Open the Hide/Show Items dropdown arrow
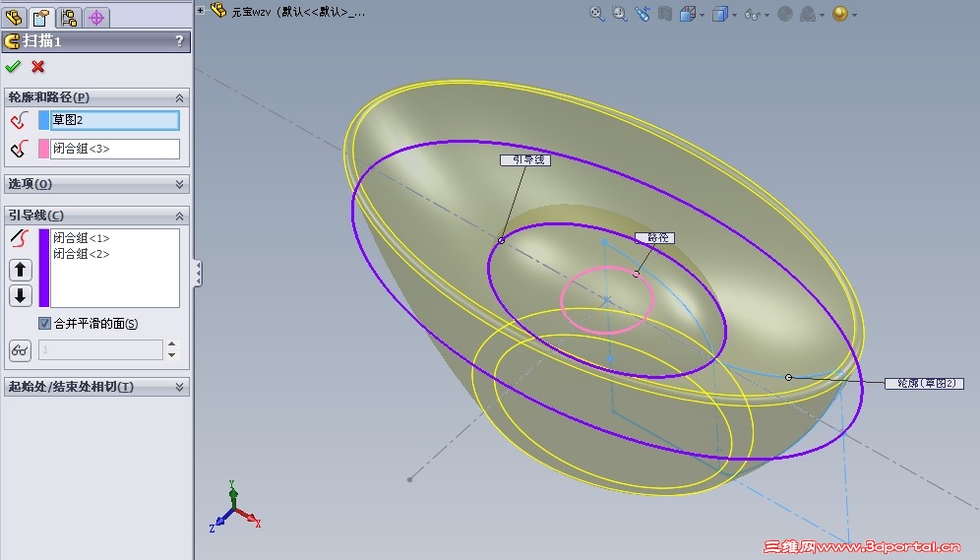This screenshot has width=980, height=560. coord(766,15)
